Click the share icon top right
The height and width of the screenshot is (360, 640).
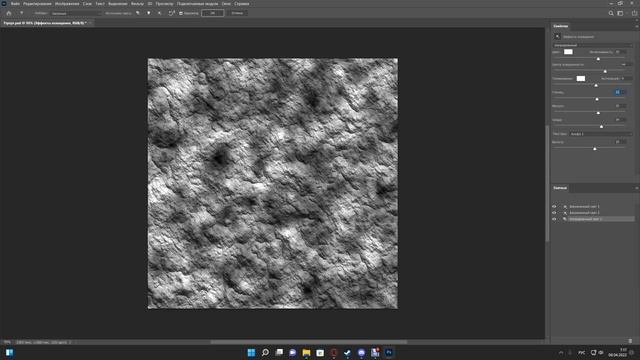(x=635, y=13)
